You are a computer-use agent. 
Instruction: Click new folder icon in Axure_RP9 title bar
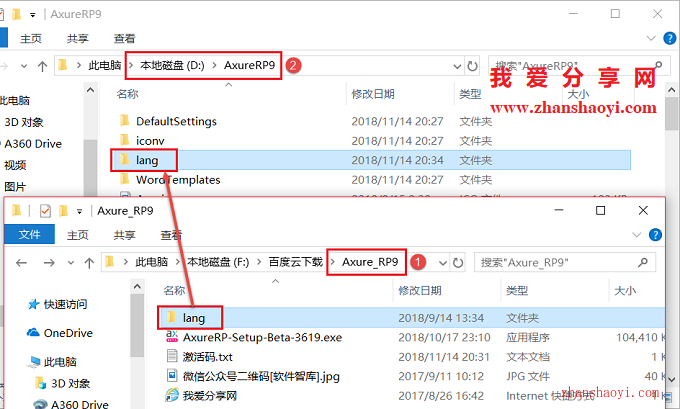pos(64,211)
